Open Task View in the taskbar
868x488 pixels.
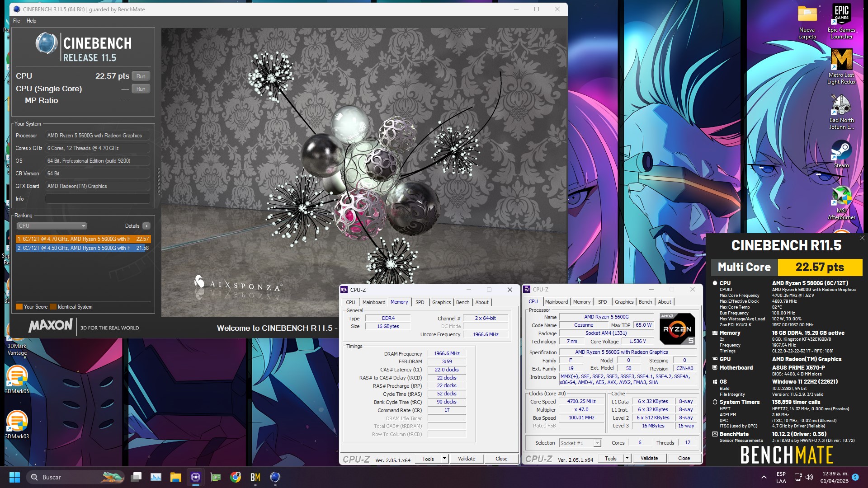[x=136, y=477]
